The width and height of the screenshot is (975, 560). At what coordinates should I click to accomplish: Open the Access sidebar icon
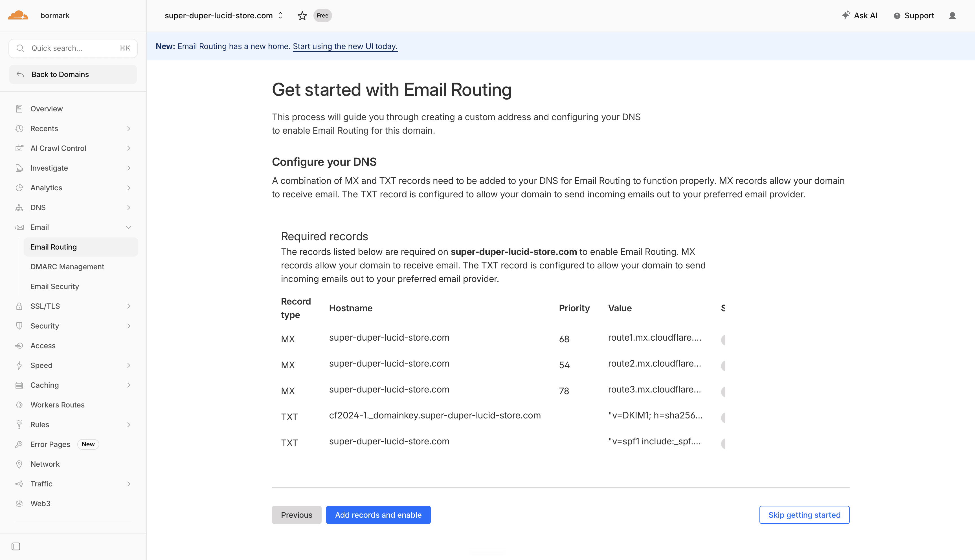pos(19,346)
